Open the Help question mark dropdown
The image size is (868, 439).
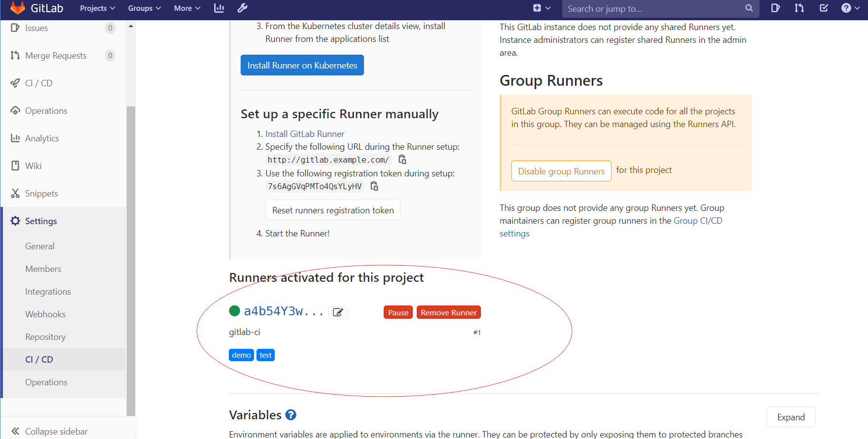851,8
